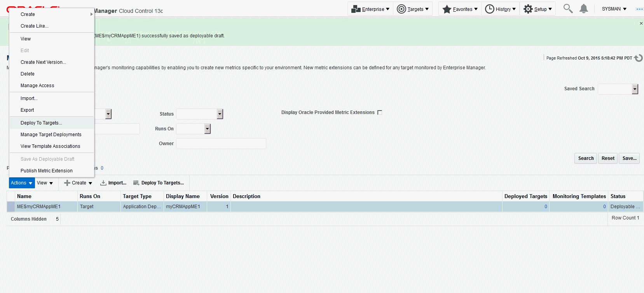Viewport: 644px width, 293px height.
Task: Open the View toolbar menu
Action: tap(45, 183)
